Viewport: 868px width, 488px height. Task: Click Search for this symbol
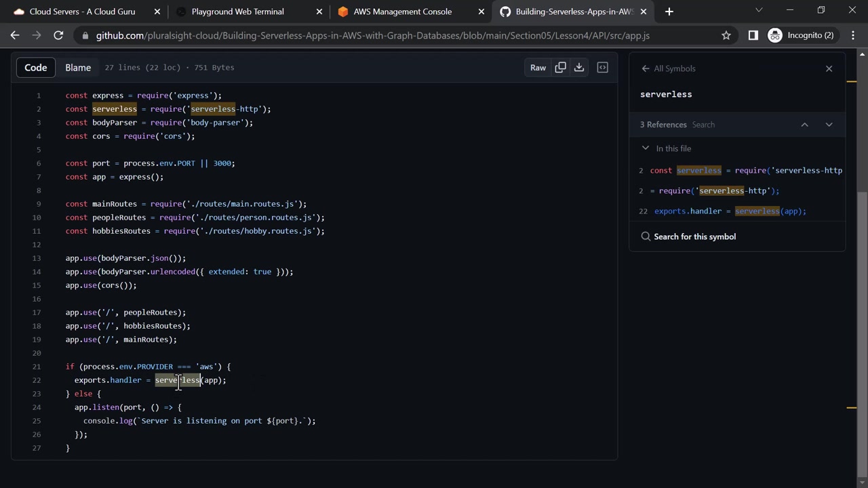pos(694,237)
